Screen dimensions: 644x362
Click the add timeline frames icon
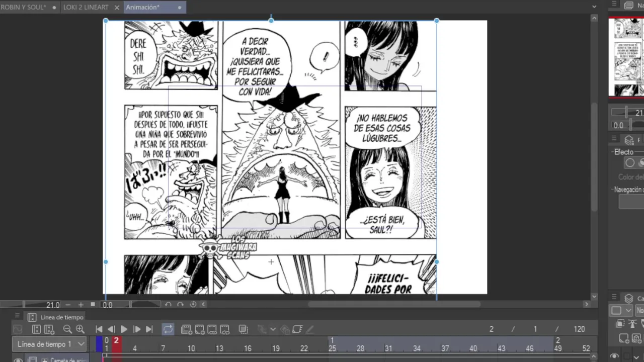pos(49,329)
